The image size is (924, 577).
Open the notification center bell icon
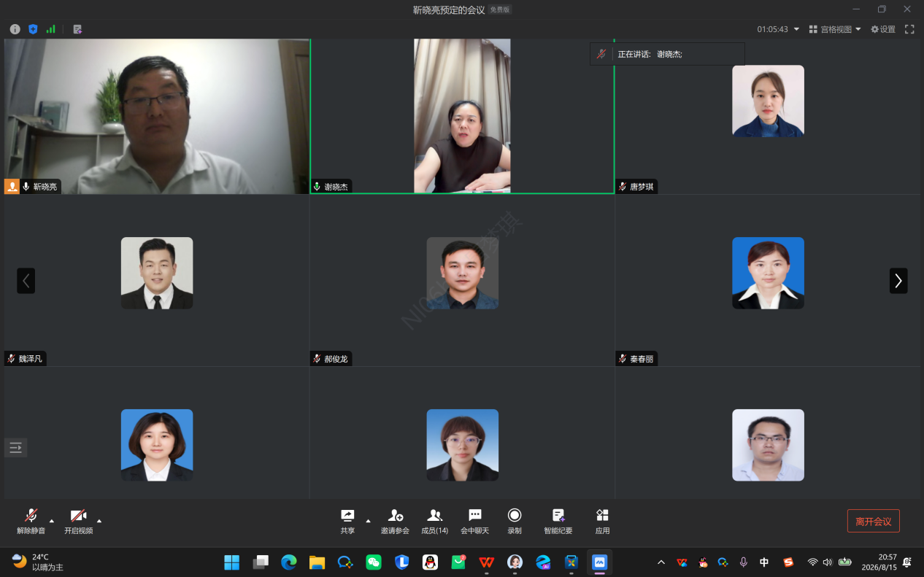pos(907,562)
